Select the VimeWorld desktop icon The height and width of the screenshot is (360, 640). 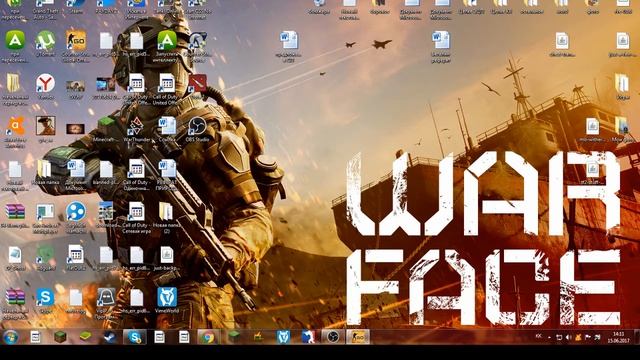pos(167,298)
